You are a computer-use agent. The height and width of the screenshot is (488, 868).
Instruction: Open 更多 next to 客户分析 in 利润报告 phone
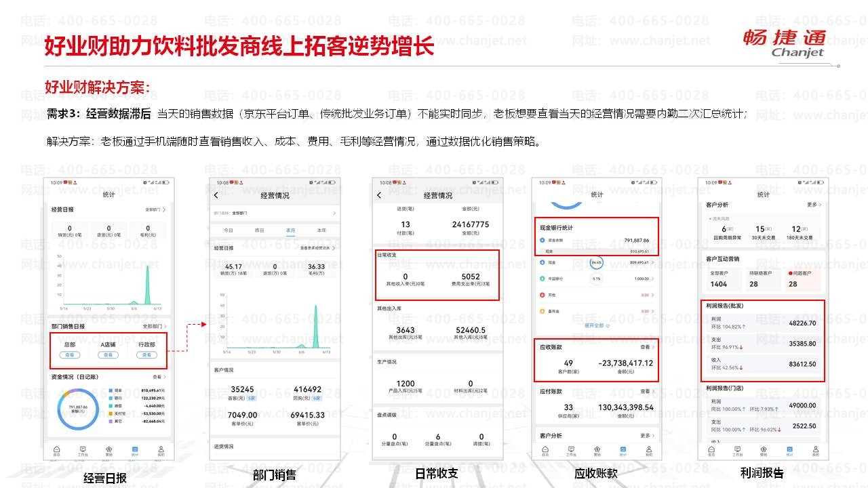pyautogui.click(x=814, y=205)
